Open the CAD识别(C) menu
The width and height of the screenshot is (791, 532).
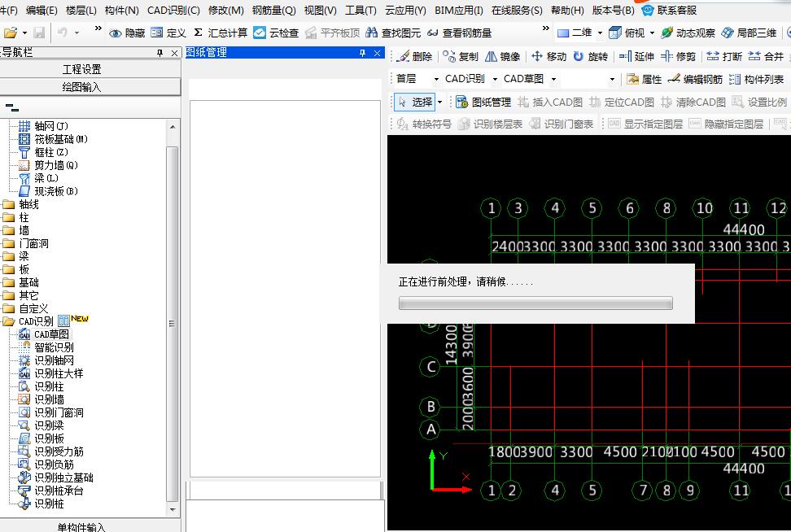coord(173,10)
